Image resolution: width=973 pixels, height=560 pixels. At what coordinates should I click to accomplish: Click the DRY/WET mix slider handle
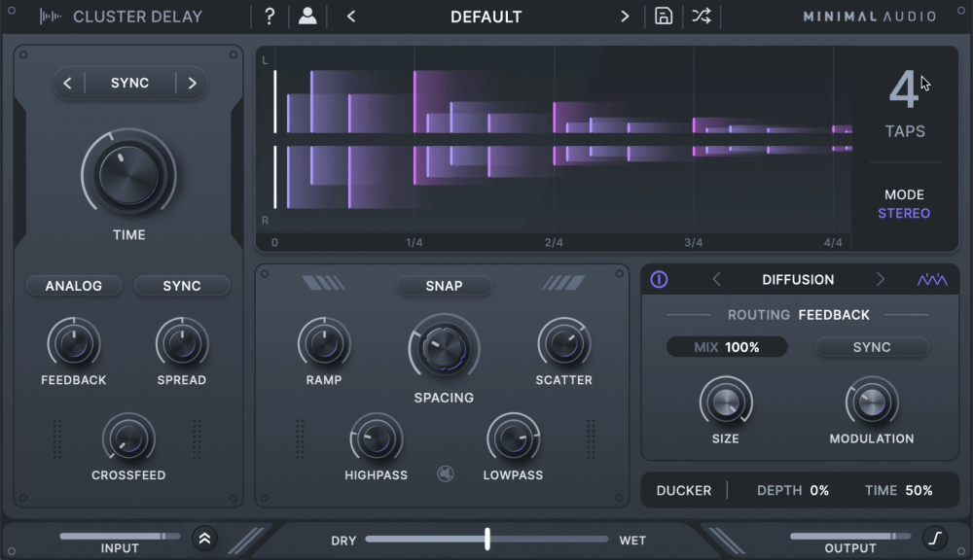click(487, 539)
